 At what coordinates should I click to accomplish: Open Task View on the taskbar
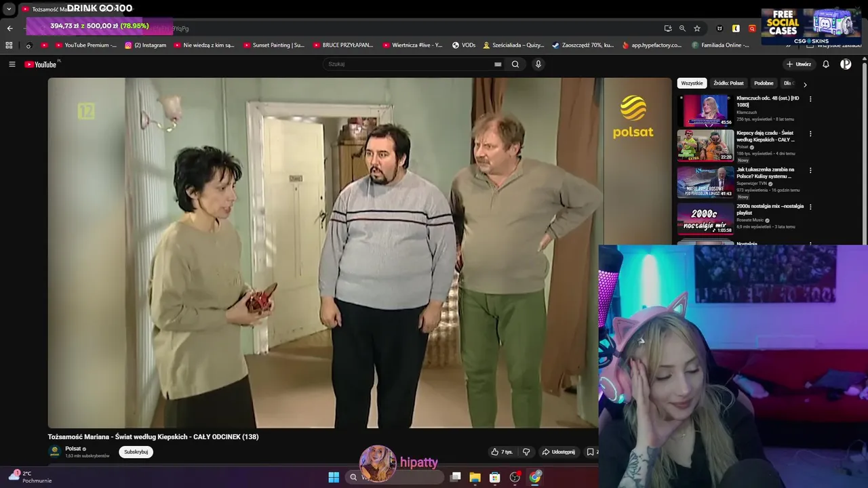(456, 477)
